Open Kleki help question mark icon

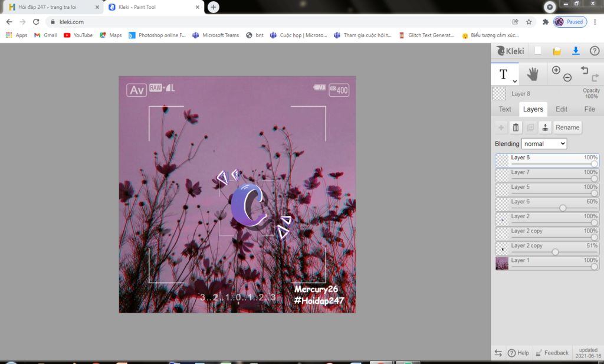(595, 51)
